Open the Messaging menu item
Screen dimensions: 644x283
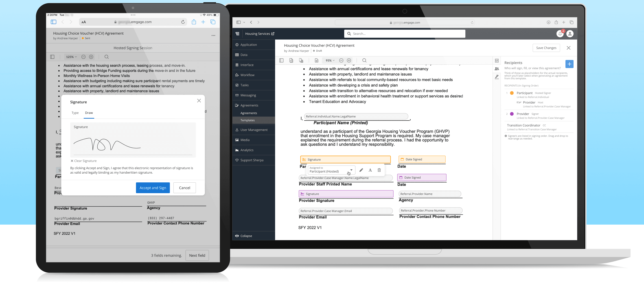coord(254,95)
